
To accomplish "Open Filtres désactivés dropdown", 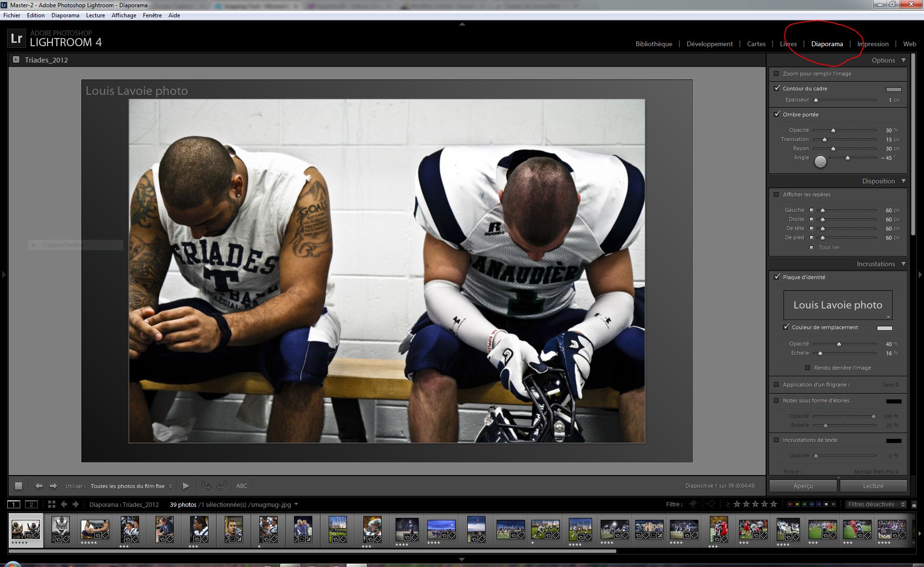I will coord(876,504).
